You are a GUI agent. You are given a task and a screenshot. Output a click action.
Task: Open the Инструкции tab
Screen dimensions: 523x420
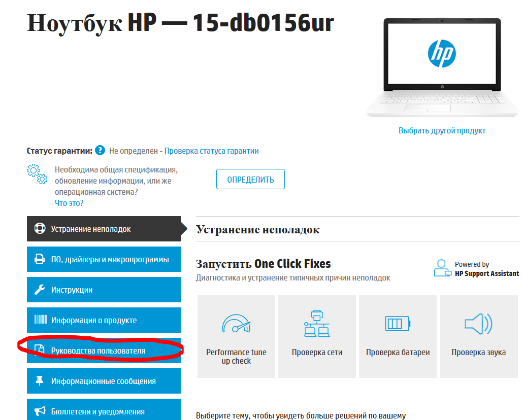click(104, 290)
